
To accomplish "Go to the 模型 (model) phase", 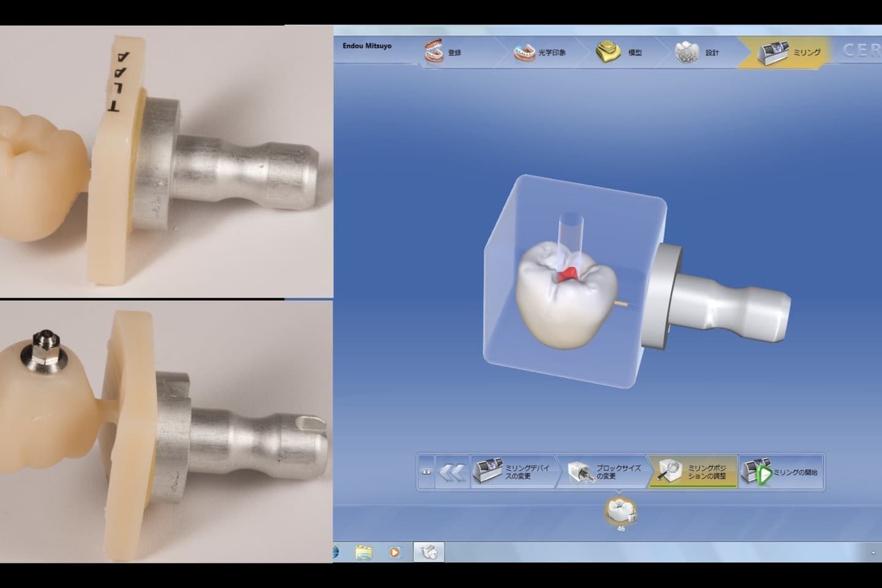I will (x=620, y=52).
